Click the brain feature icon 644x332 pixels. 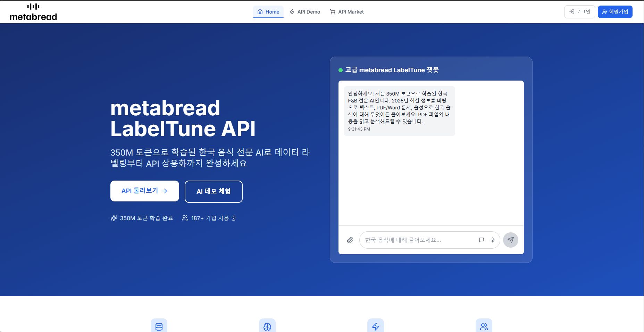point(267,326)
